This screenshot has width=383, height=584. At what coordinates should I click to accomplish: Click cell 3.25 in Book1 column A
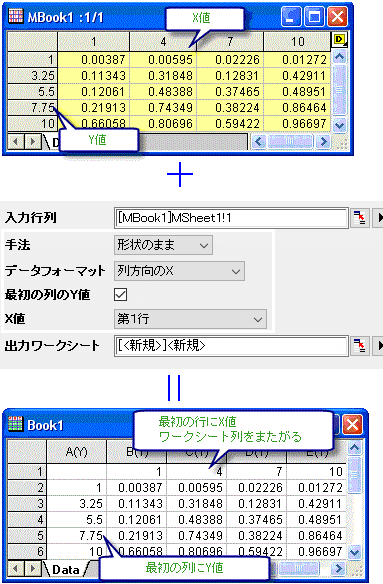(76, 504)
